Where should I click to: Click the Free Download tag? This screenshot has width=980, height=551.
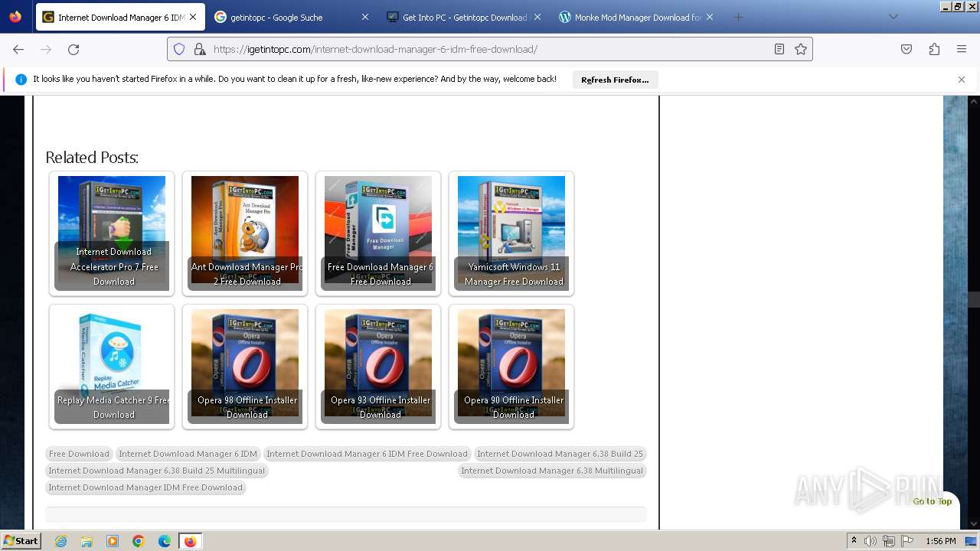(79, 454)
